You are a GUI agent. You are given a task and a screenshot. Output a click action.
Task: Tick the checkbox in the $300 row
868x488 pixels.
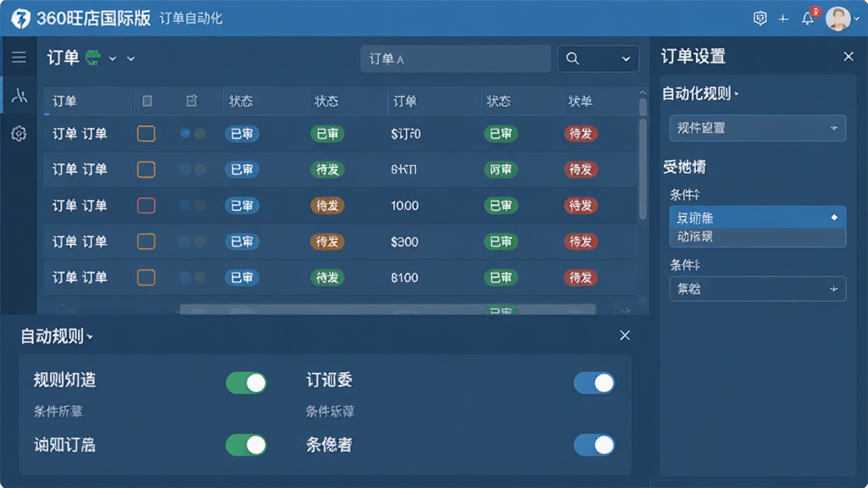pos(146,241)
